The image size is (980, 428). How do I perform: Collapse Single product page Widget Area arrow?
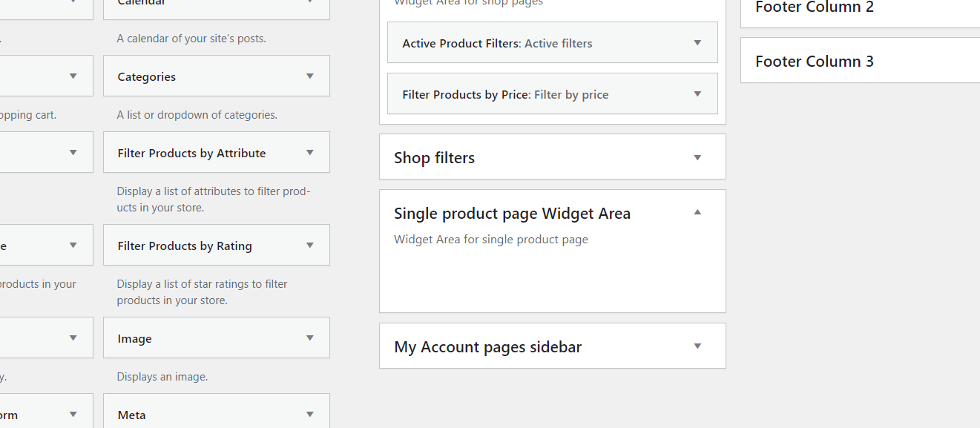point(697,213)
